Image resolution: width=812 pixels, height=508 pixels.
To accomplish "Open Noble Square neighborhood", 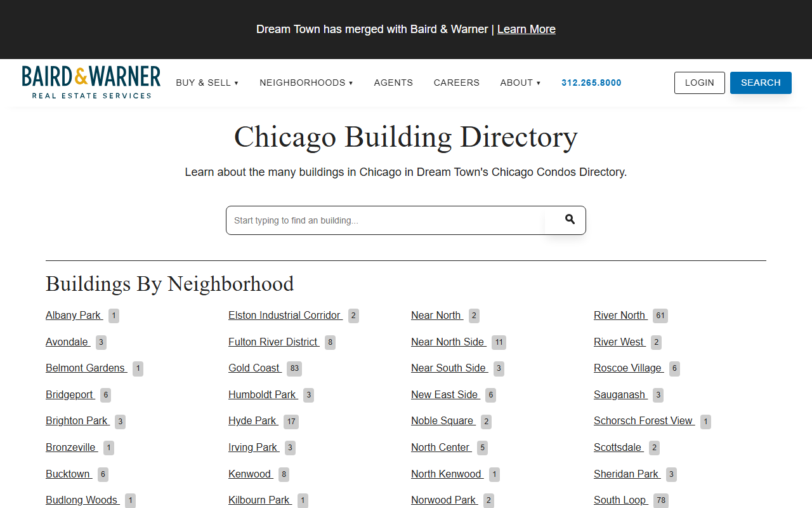I will pyautogui.click(x=443, y=420).
